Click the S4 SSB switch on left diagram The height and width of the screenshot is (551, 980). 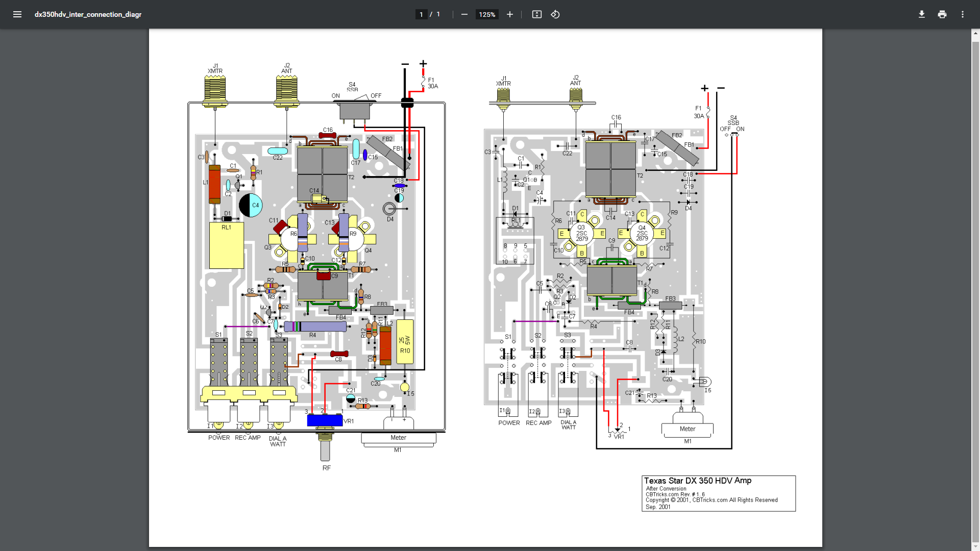point(355,110)
